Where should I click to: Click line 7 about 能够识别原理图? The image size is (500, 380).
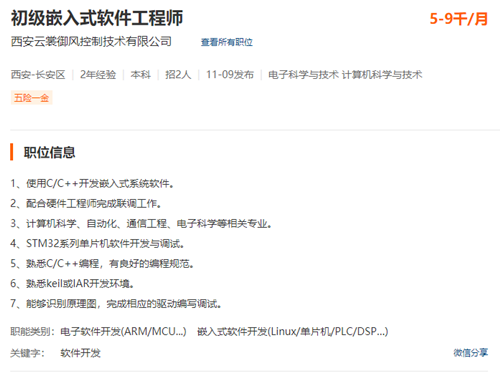click(116, 304)
